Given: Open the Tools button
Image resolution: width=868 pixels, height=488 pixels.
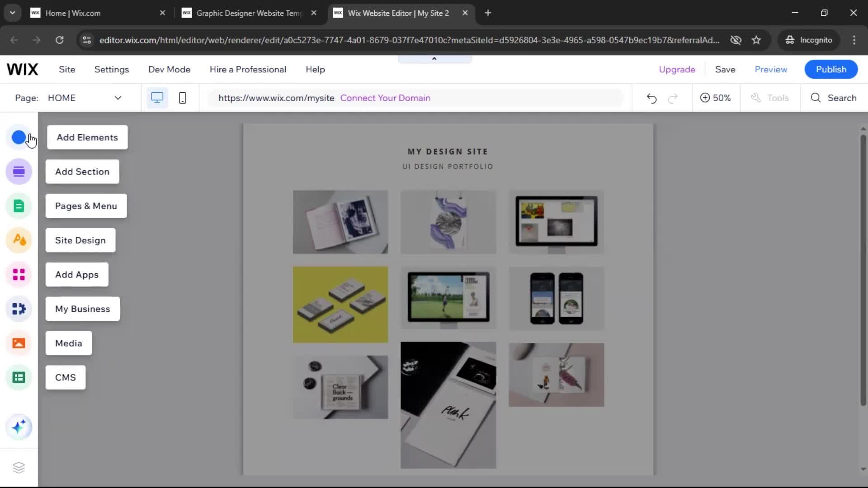Looking at the screenshot, I should coord(770,98).
